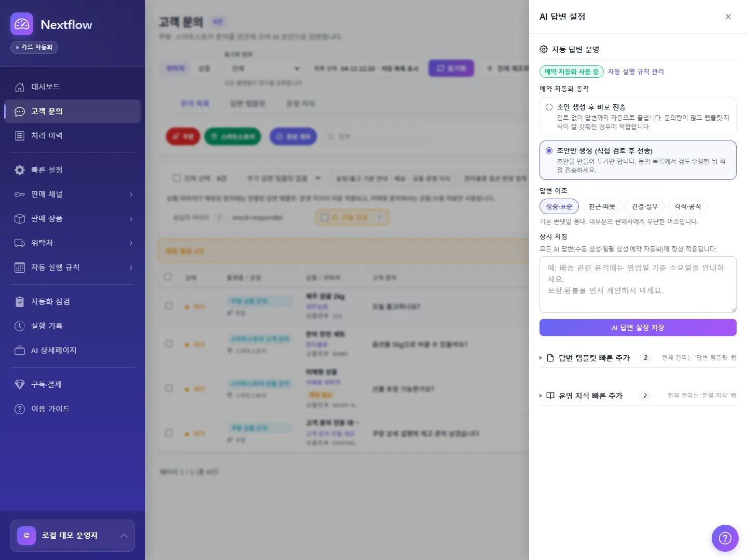
Task: Click the 자동화 점검 clipboard icon
Action: pyautogui.click(x=20, y=302)
